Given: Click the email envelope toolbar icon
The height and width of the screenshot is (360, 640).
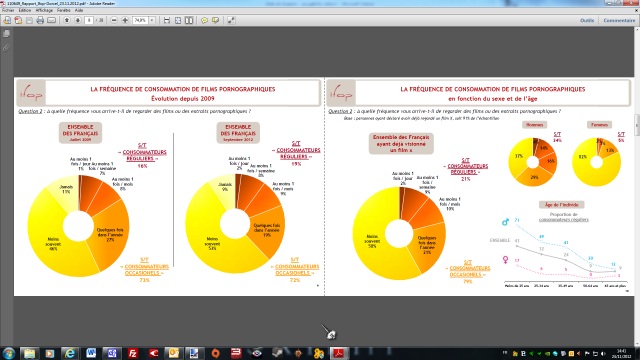Looking at the screenshot, I should point(51,20).
